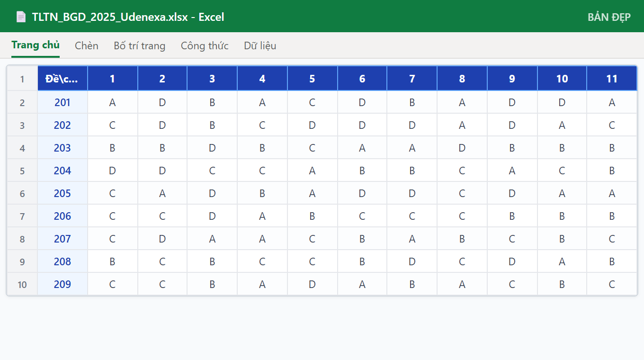Screen dimensions: 644x360
Task: Select exam code cell 207
Action: [63, 239]
